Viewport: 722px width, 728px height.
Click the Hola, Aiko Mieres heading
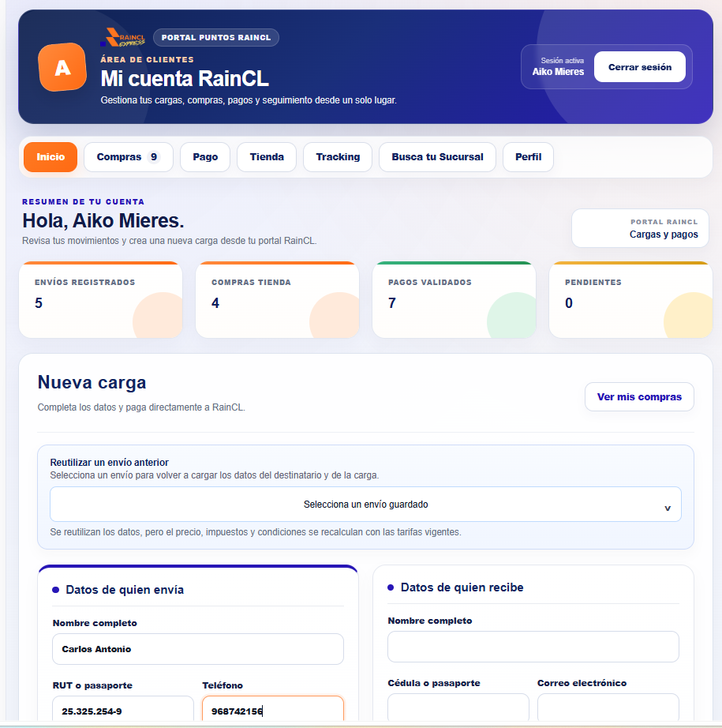[x=103, y=220]
